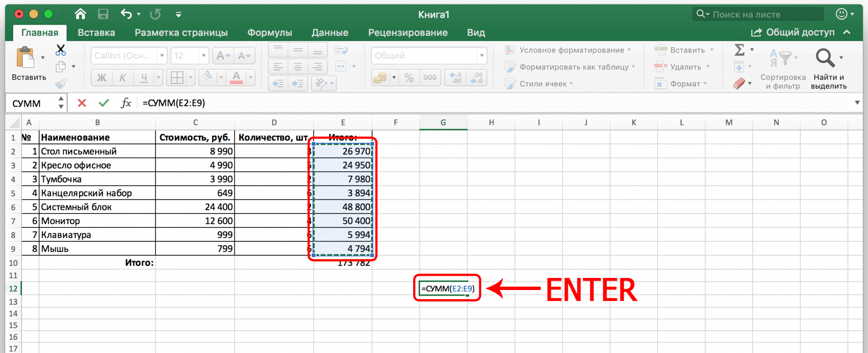Apply thousands separator 000 style
The image size is (868, 353).
[430, 78]
